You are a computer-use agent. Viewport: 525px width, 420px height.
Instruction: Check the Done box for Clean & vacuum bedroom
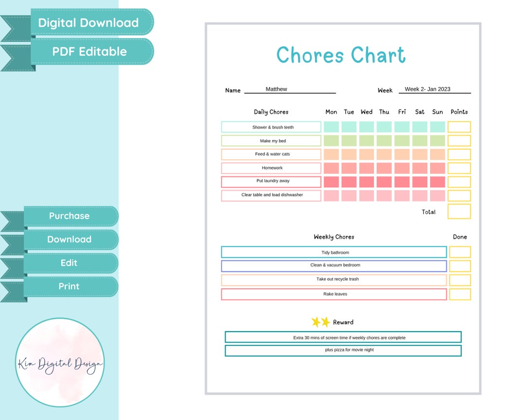click(x=459, y=266)
